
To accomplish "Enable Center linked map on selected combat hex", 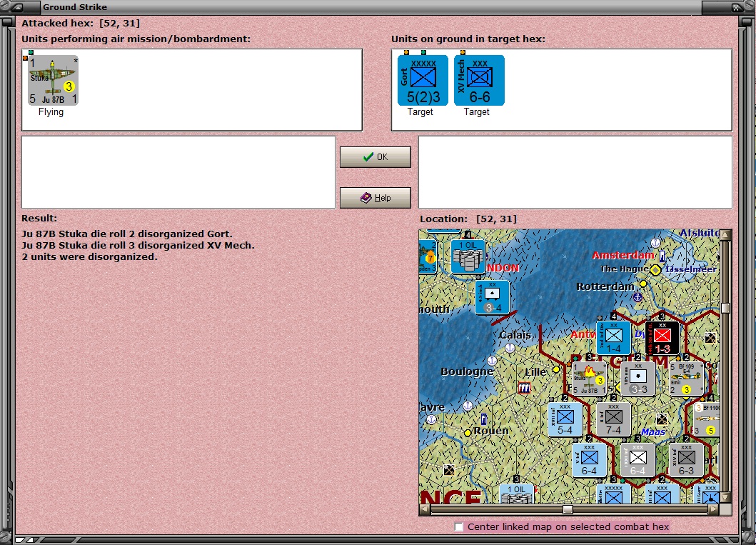I will 459,526.
